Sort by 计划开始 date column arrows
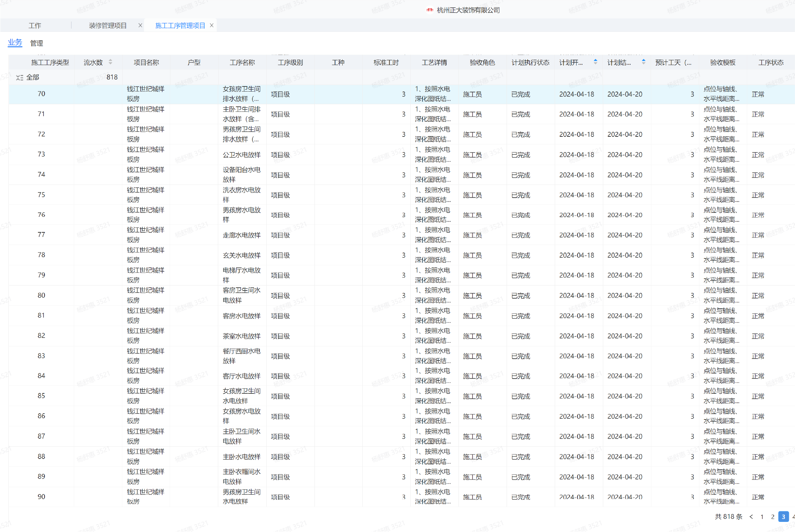This screenshot has height=532, width=795. pos(595,62)
